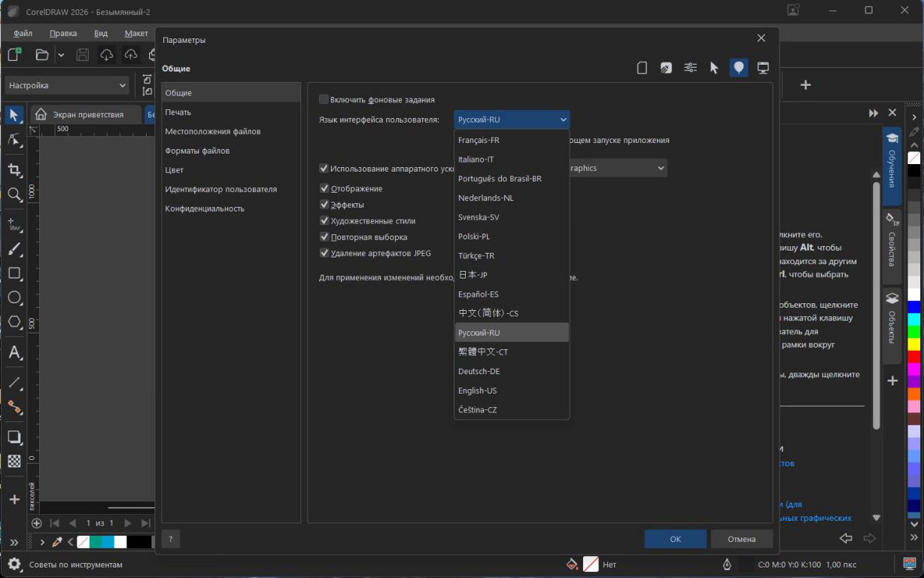The image size is (924, 578).
Task: Pick the yellow swatch in color palette
Action: 913,344
